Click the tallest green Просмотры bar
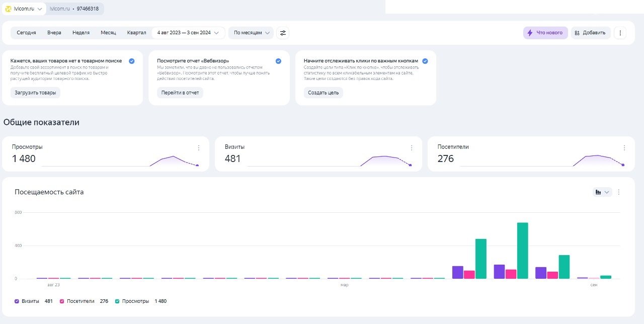Viewport: 644px width, 324px height. tap(522, 251)
